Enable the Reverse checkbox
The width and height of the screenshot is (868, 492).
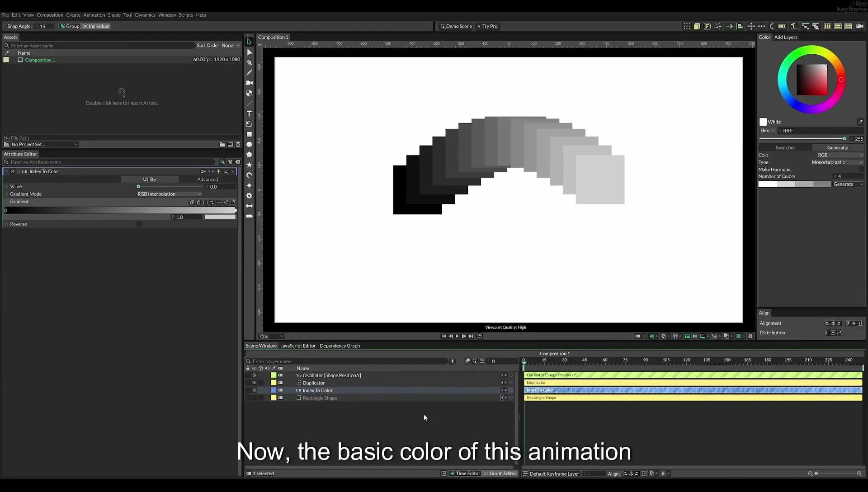139,224
